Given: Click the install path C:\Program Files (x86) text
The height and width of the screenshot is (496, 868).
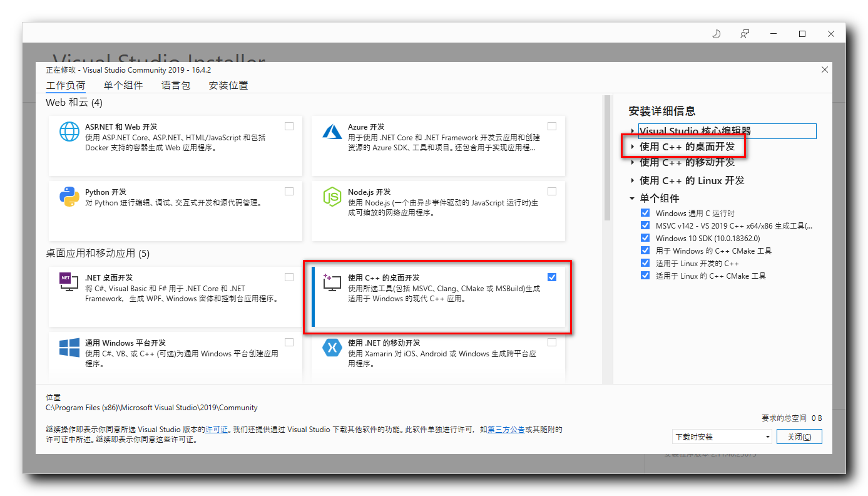Looking at the screenshot, I should coord(151,408).
